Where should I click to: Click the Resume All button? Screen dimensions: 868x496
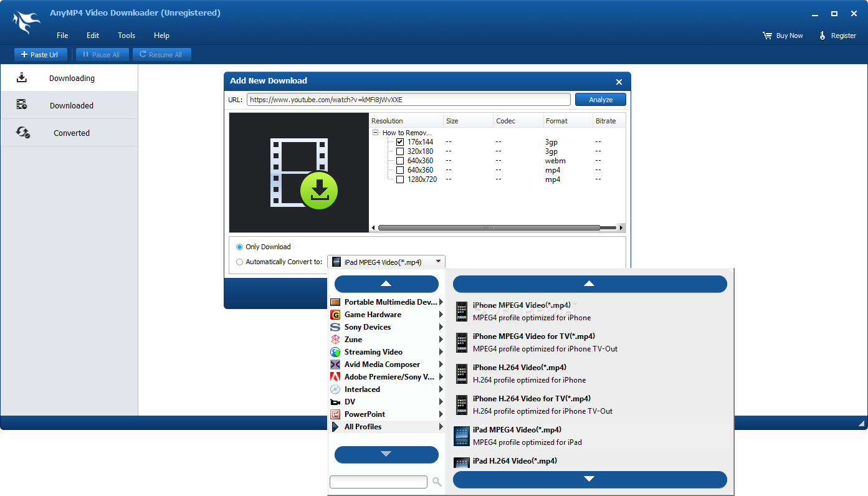click(162, 55)
